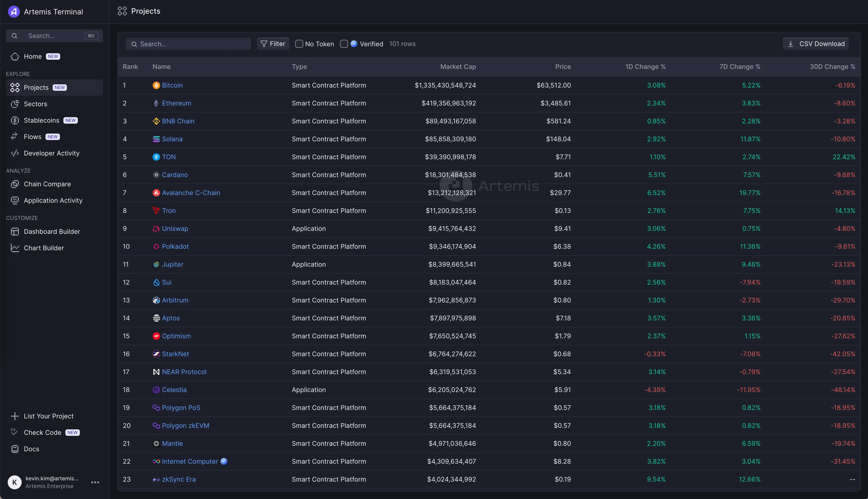Click the Dashboard Builder icon
Image resolution: width=868 pixels, height=499 pixels.
point(15,232)
